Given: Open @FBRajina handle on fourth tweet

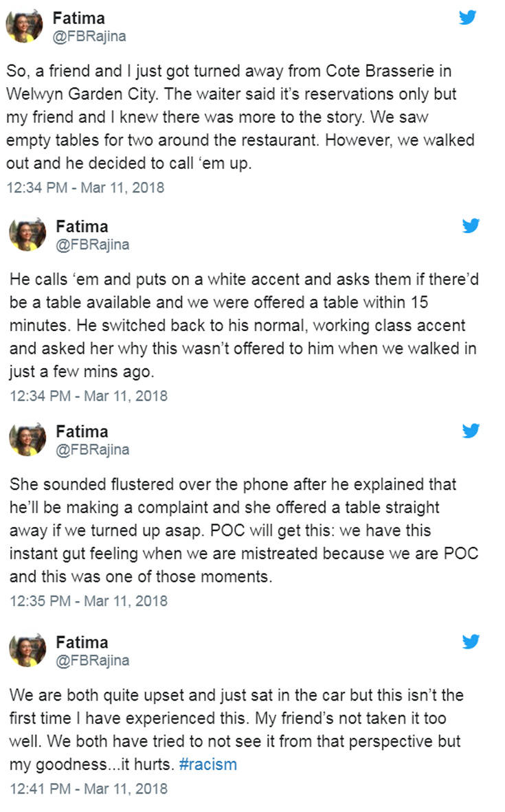Looking at the screenshot, I should 92,661.
